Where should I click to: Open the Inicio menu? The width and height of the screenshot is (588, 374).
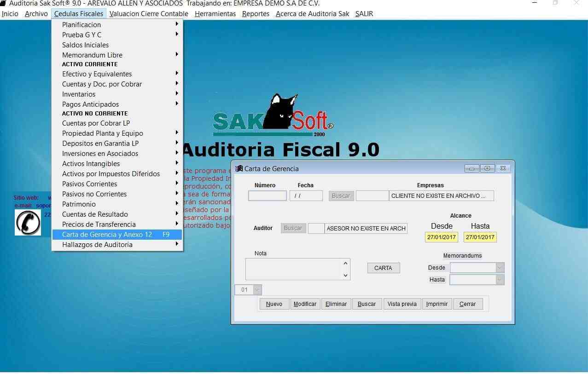(10, 14)
